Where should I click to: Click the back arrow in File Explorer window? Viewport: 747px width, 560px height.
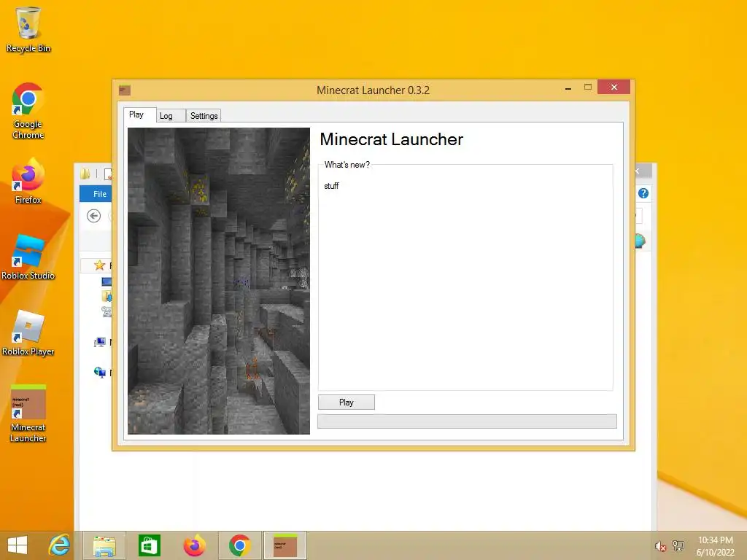click(x=94, y=216)
